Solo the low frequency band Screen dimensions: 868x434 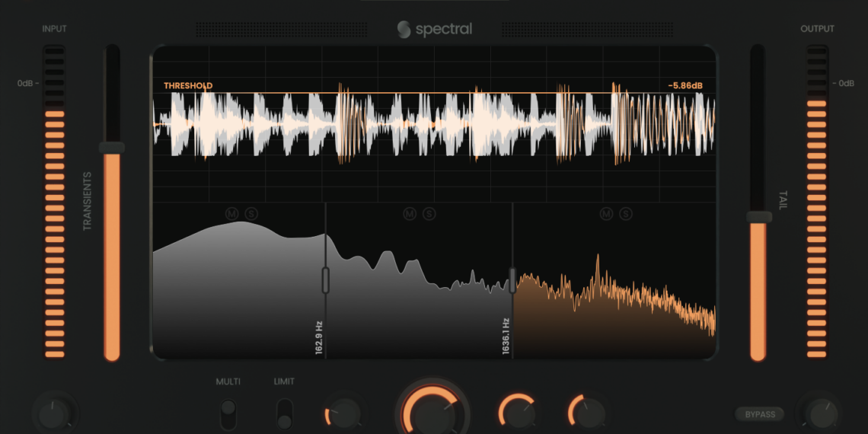[x=251, y=214]
